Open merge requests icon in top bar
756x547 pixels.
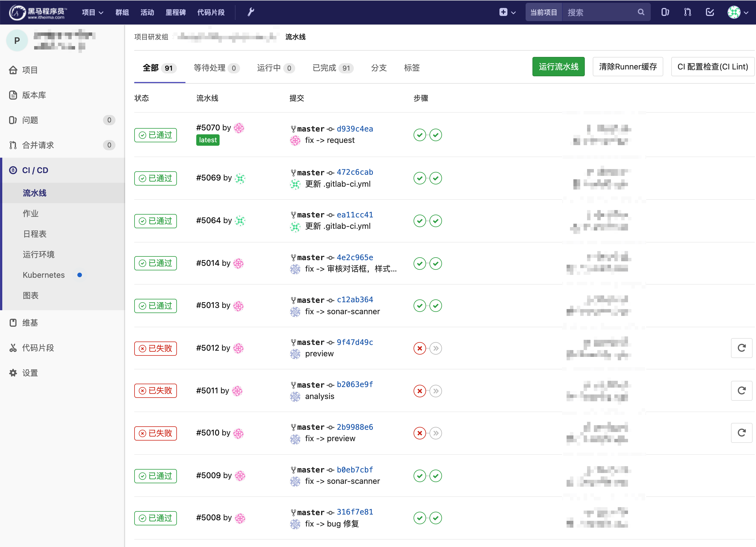687,12
